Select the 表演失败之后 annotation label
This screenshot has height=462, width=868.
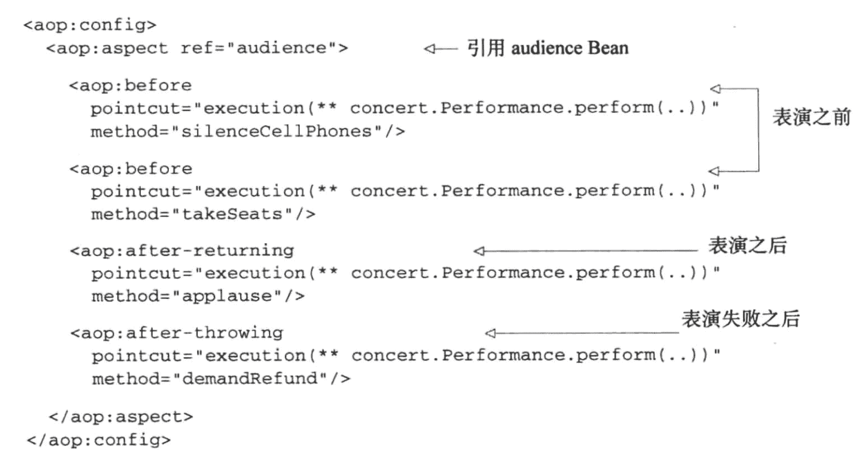coord(740,319)
